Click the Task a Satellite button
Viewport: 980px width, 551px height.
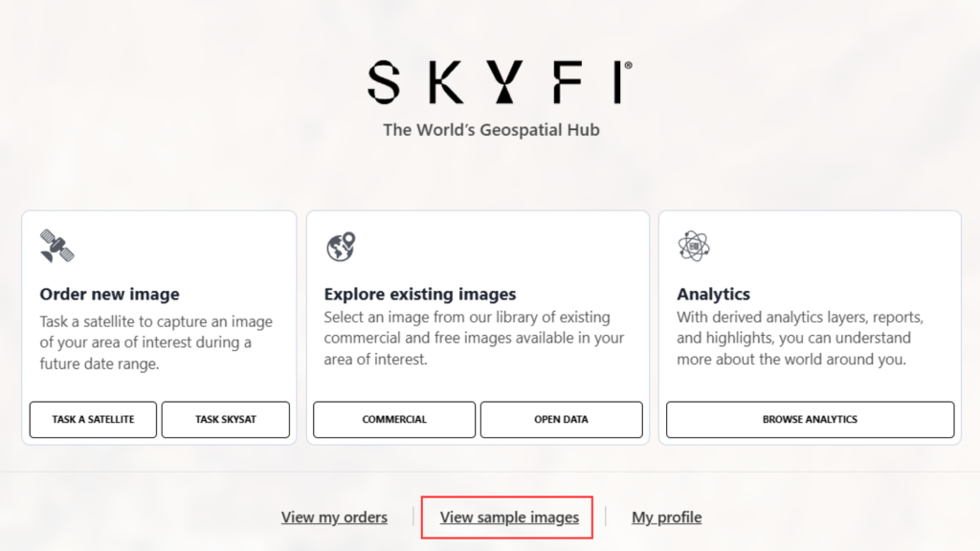pyautogui.click(x=93, y=420)
